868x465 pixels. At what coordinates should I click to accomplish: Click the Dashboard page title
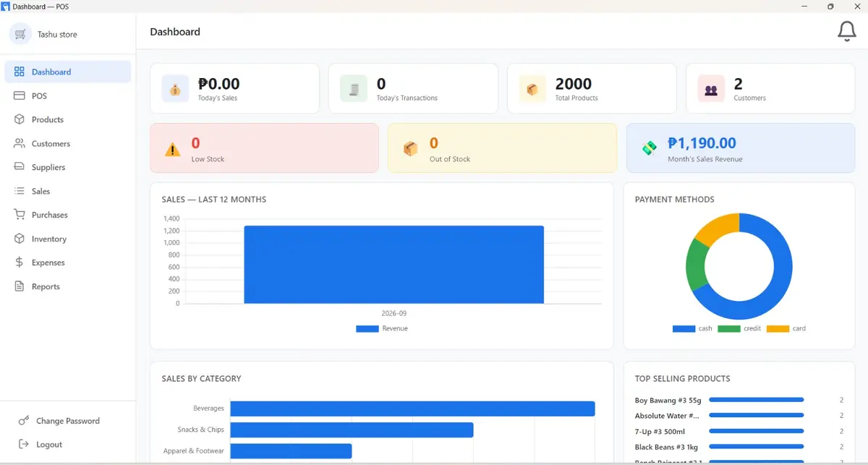coord(175,32)
